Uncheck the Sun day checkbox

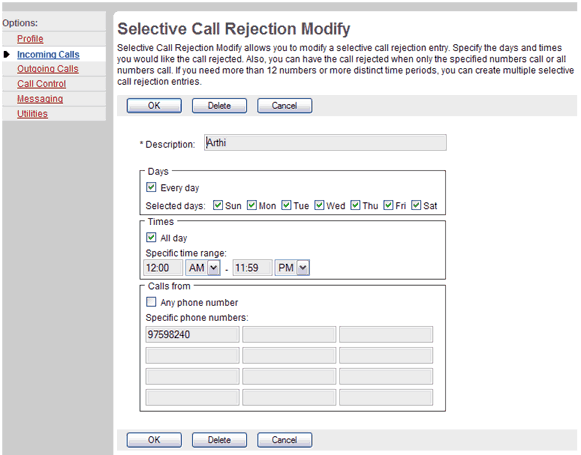pyautogui.click(x=218, y=205)
